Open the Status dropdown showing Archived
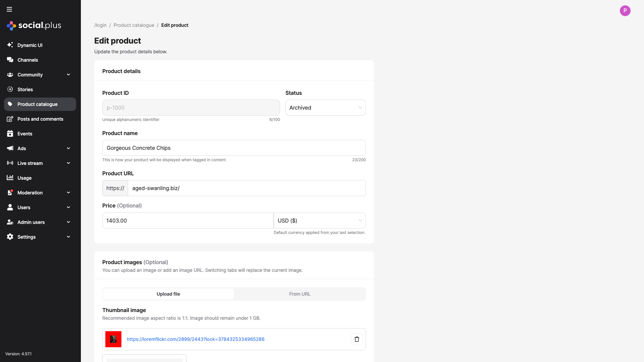 [x=325, y=108]
